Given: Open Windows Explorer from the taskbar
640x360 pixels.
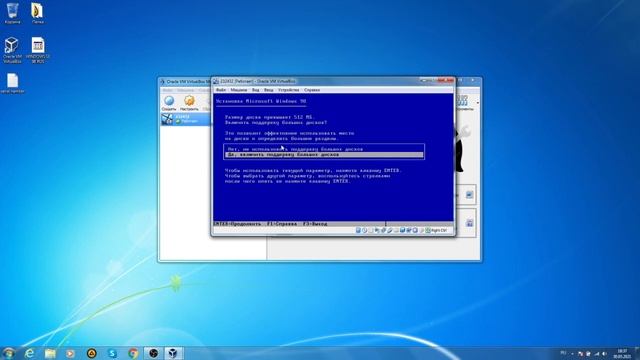Looking at the screenshot, I should (50, 353).
